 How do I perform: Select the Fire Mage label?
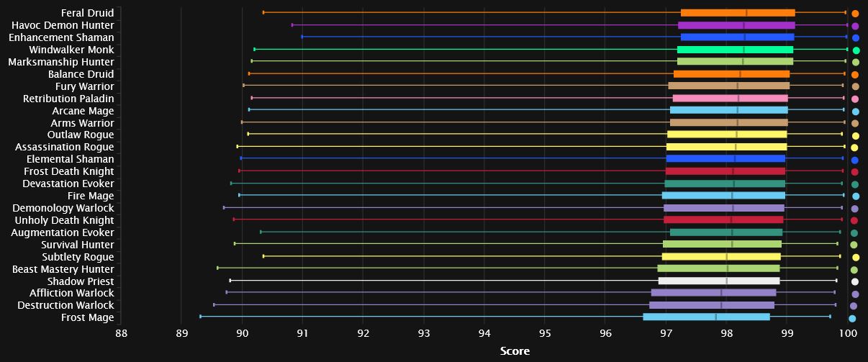pos(91,196)
